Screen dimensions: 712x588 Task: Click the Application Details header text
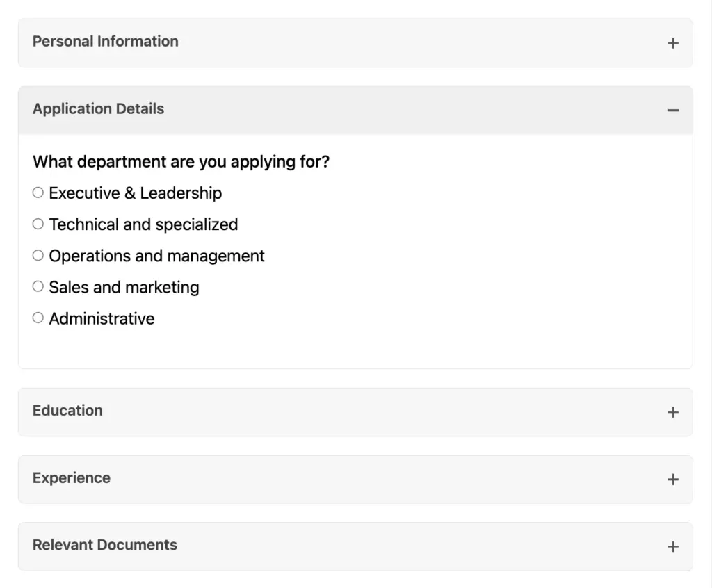tap(97, 109)
